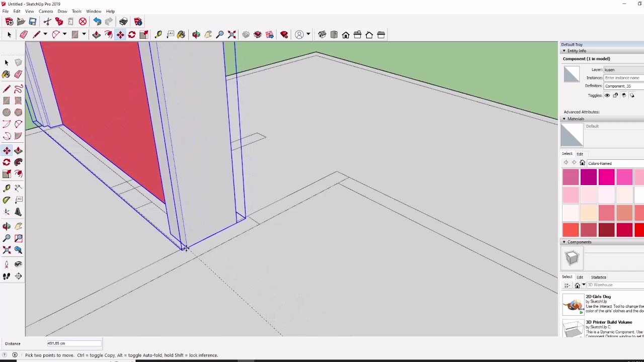
Task: Activate the Walk footprints tool
Action: tap(7, 276)
